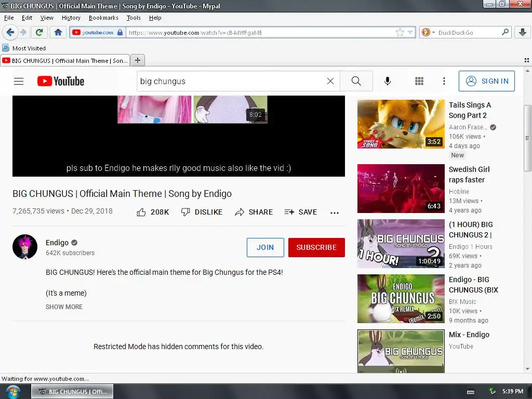
Task: Open YouTube settings three-dot menu
Action: pos(444,81)
